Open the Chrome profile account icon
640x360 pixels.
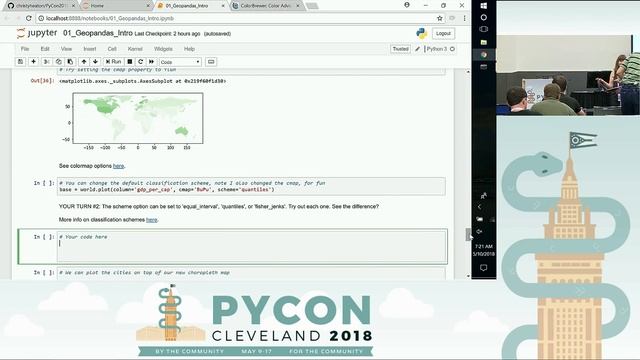pyautogui.click(x=407, y=5)
